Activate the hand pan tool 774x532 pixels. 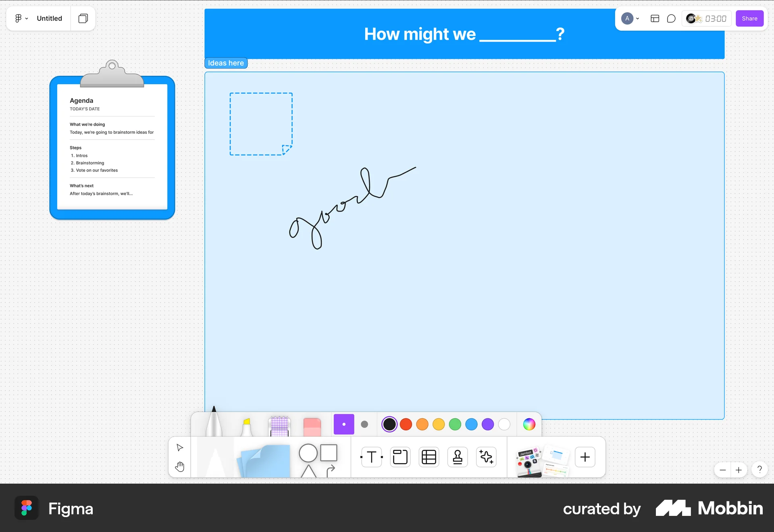tap(179, 467)
